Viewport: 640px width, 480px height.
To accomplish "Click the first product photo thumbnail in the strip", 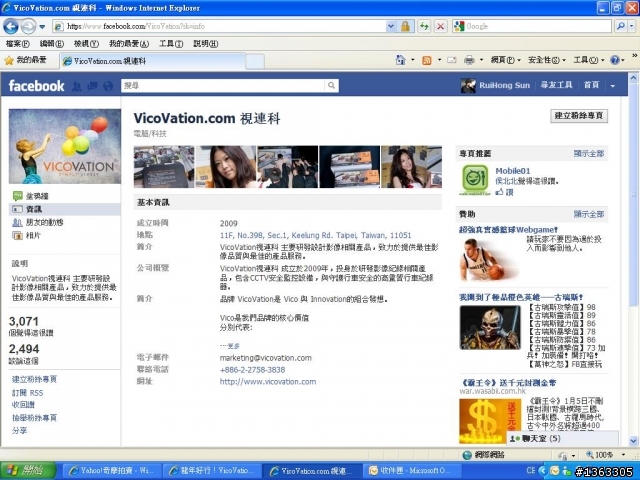I will 164,167.
